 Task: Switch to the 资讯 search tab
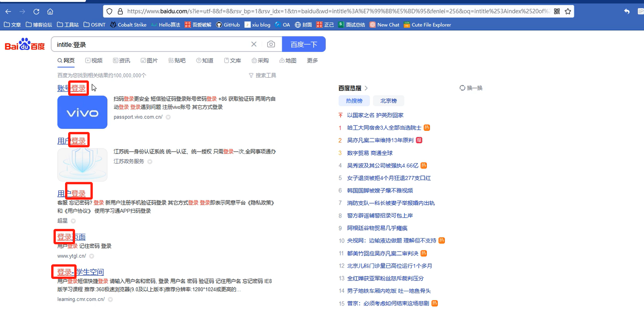tap(122, 60)
